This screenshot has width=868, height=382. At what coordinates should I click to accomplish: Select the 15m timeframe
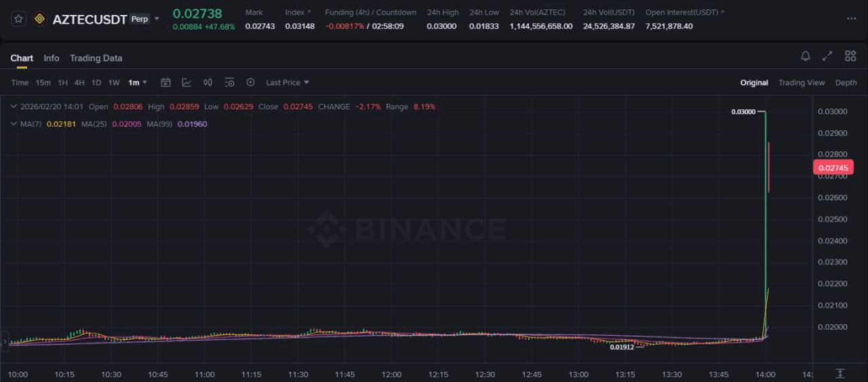click(43, 83)
